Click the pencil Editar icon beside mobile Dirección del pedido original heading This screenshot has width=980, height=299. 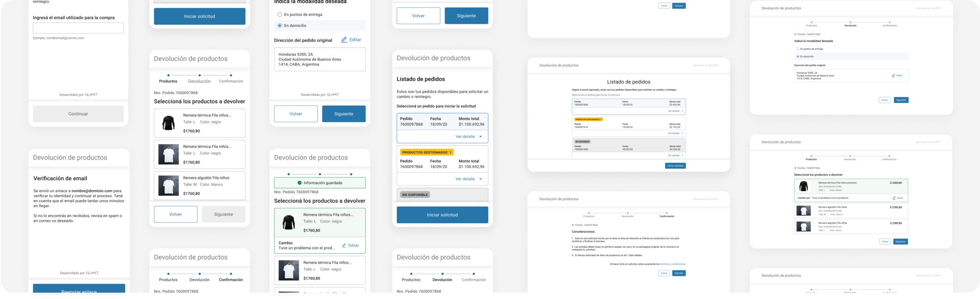click(344, 40)
